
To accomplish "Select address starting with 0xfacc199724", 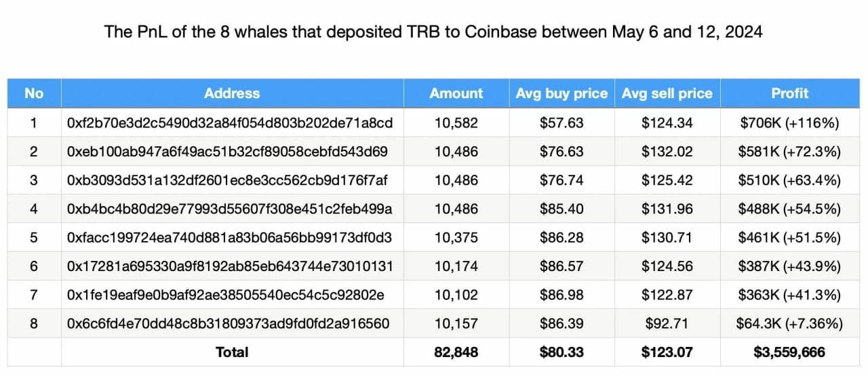I will (x=229, y=238).
